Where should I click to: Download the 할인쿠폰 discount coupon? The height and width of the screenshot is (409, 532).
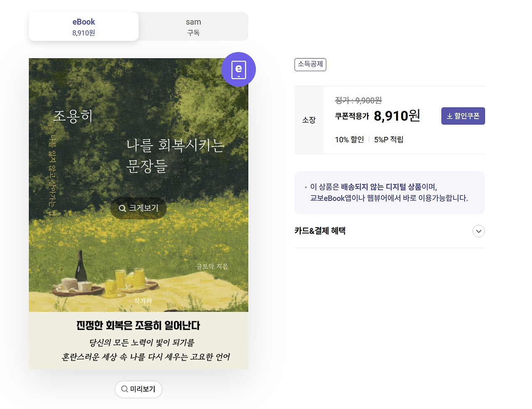[463, 116]
